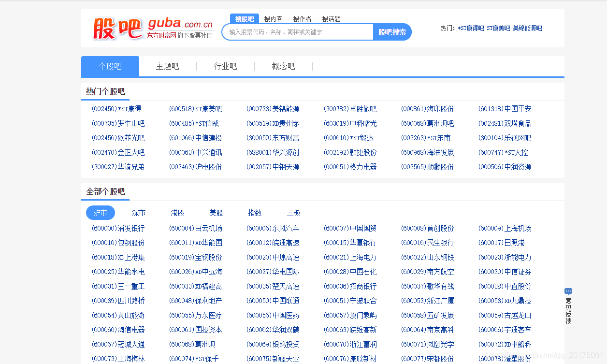Open (300059)东方财富 stock forum

[x=273, y=138]
